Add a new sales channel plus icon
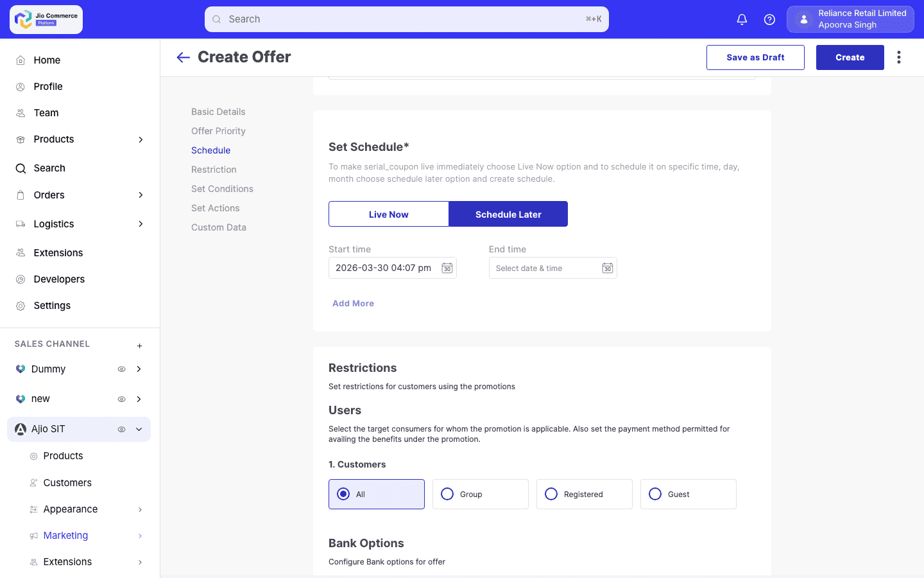 point(139,346)
